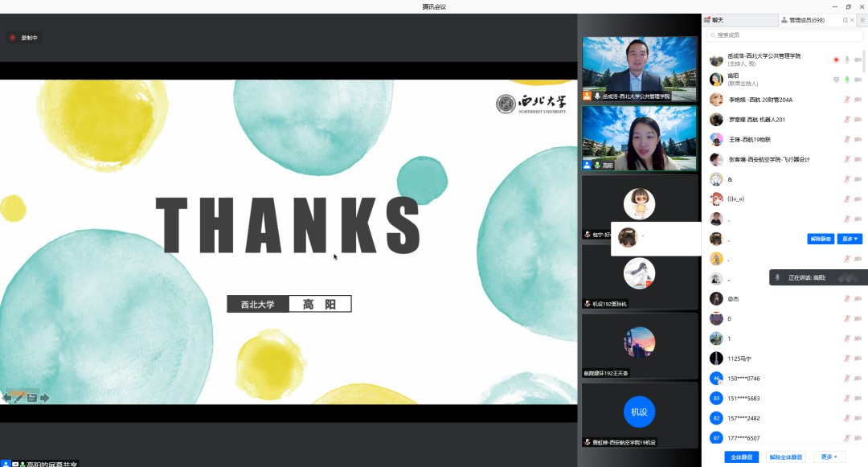Toggle microphone for 李艳娥 in member list
Image resolution: width=868 pixels, height=467 pixels.
pyautogui.click(x=847, y=100)
